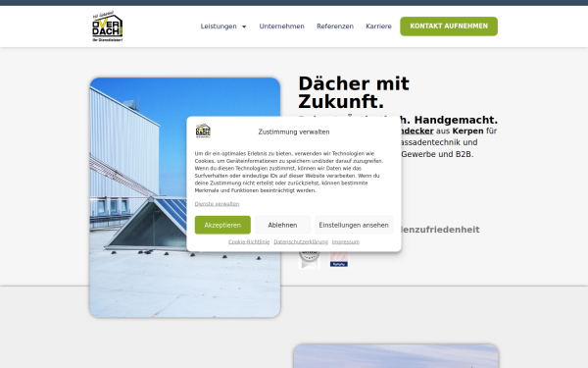Click the red striped certificate badge
Screen dimensions: 588x368
(339, 260)
